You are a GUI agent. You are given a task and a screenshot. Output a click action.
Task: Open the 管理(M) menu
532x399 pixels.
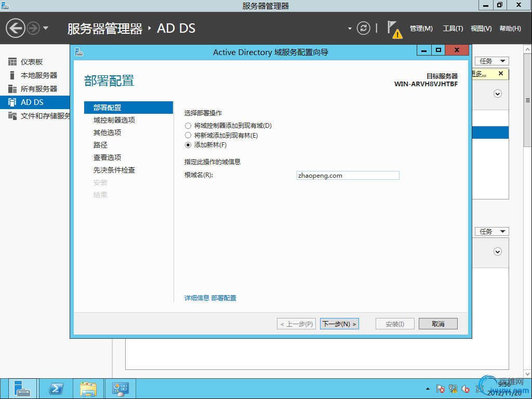(x=421, y=29)
